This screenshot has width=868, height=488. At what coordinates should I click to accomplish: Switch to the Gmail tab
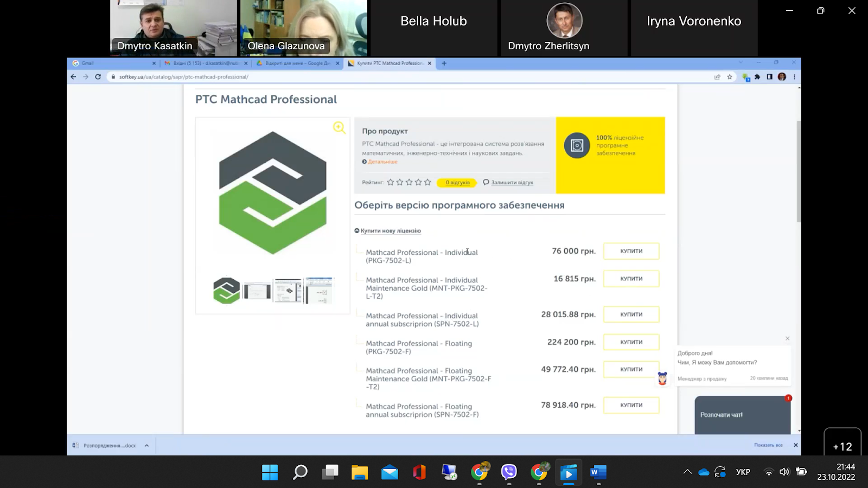point(114,63)
